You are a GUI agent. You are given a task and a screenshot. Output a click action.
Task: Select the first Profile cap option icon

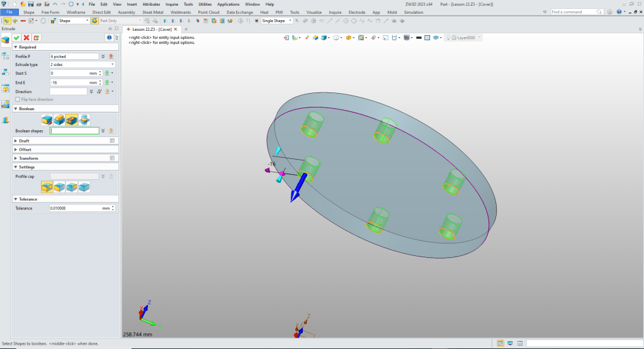click(x=47, y=187)
